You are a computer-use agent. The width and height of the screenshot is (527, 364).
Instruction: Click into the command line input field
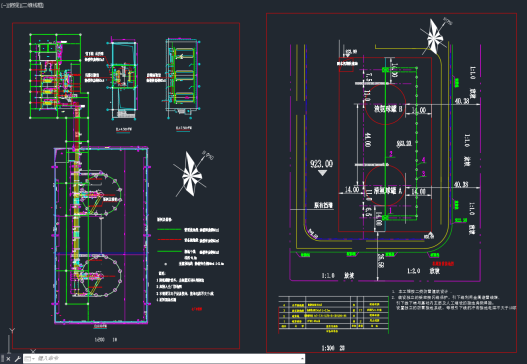pyautogui.click(x=168, y=359)
